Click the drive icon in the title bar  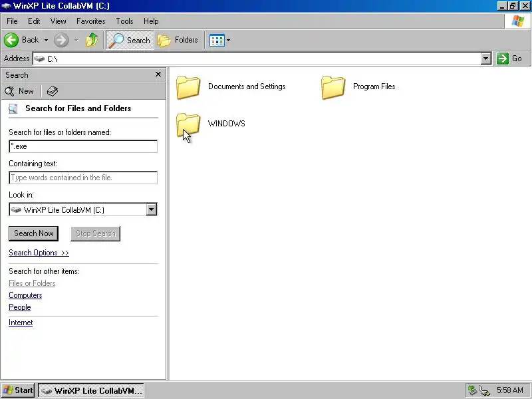tap(6, 6)
